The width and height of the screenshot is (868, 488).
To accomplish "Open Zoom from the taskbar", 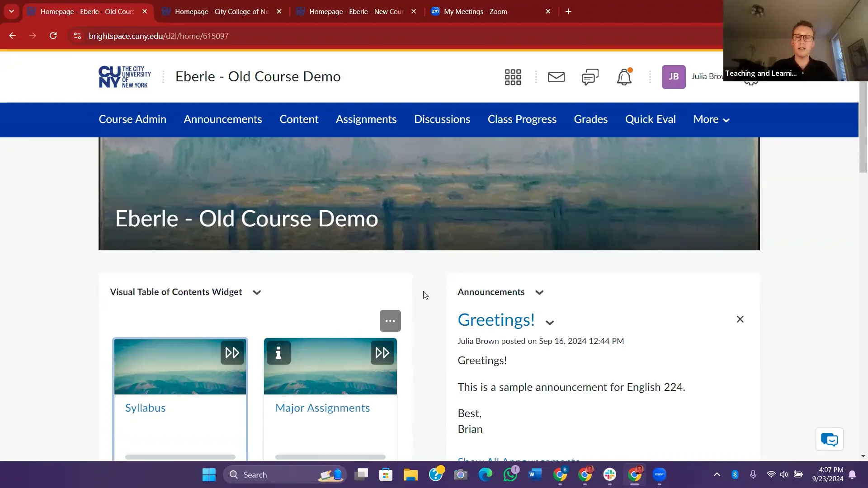I will (659, 474).
